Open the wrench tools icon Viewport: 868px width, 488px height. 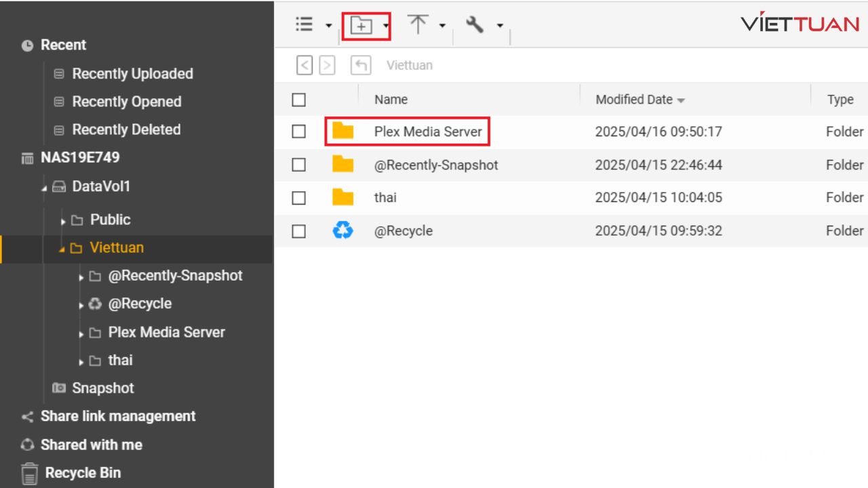point(475,25)
